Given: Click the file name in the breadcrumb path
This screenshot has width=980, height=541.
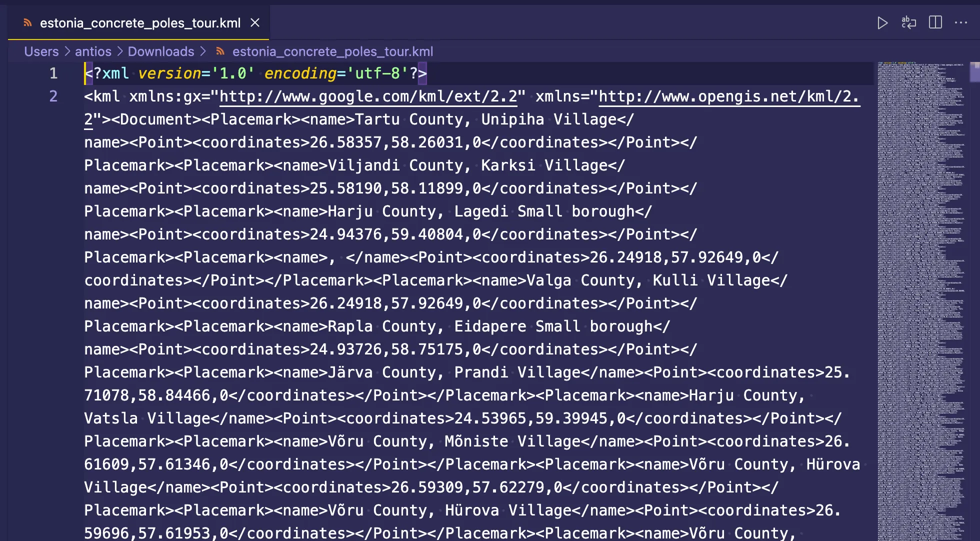Looking at the screenshot, I should 332,51.
